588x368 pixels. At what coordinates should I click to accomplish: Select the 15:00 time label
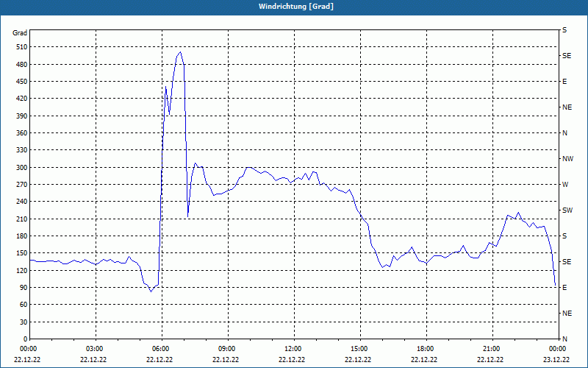point(360,349)
